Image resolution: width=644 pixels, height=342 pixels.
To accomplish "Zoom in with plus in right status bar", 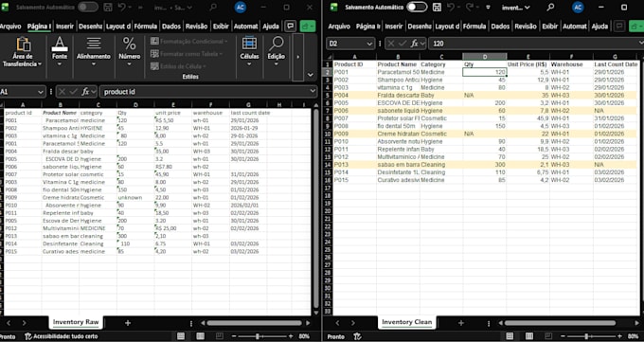I will 619,336.
